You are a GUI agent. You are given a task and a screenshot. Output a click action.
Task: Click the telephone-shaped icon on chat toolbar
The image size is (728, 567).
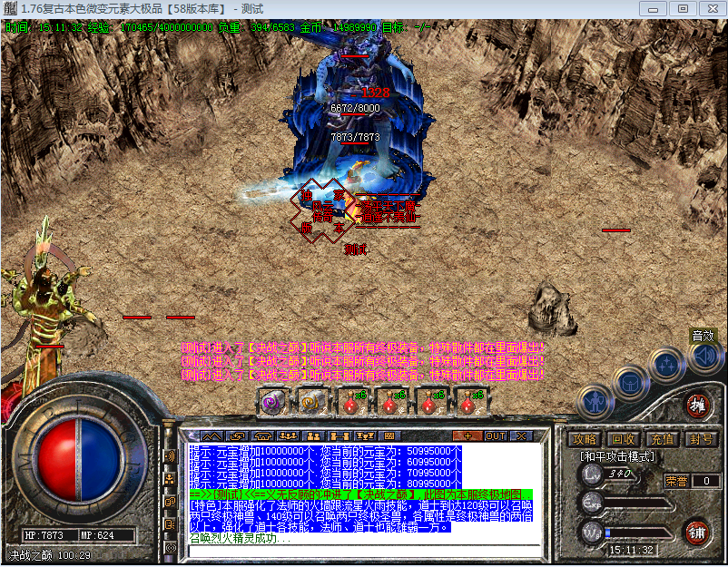(262, 436)
